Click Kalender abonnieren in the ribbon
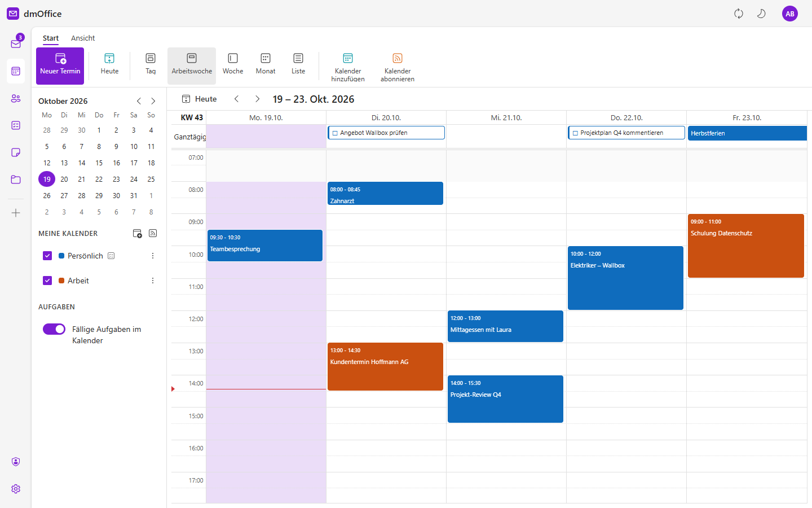The height and width of the screenshot is (508, 812). click(x=398, y=67)
